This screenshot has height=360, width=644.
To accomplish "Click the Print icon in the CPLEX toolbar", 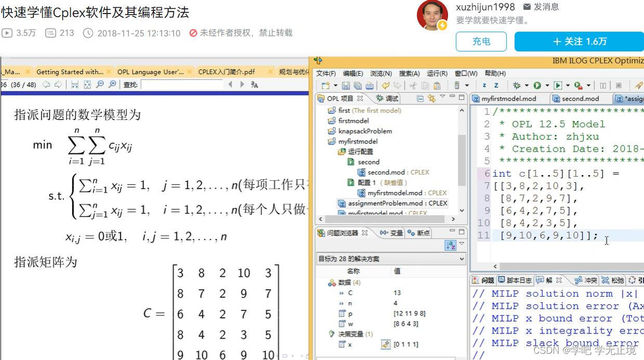I will 370,85.
